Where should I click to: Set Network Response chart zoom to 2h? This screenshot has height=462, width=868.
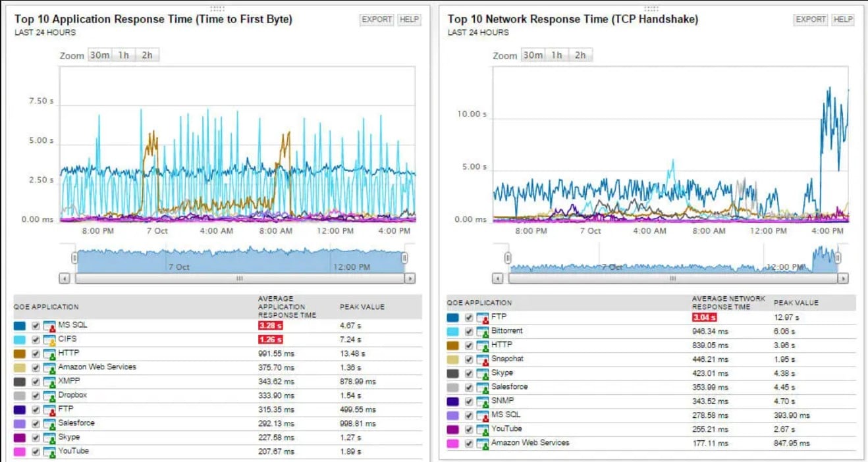click(x=580, y=55)
